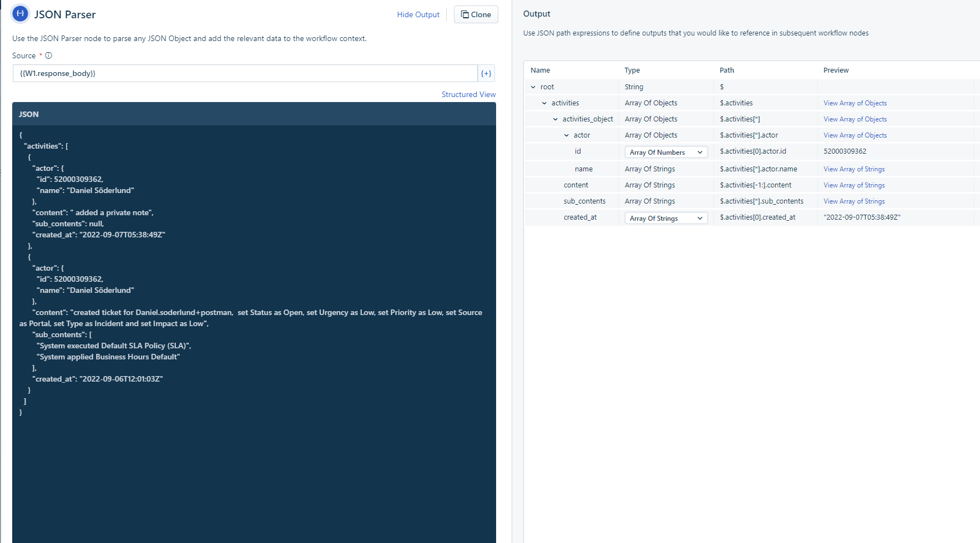980x543 pixels.
Task: Click the Hide Output link
Action: 418,14
